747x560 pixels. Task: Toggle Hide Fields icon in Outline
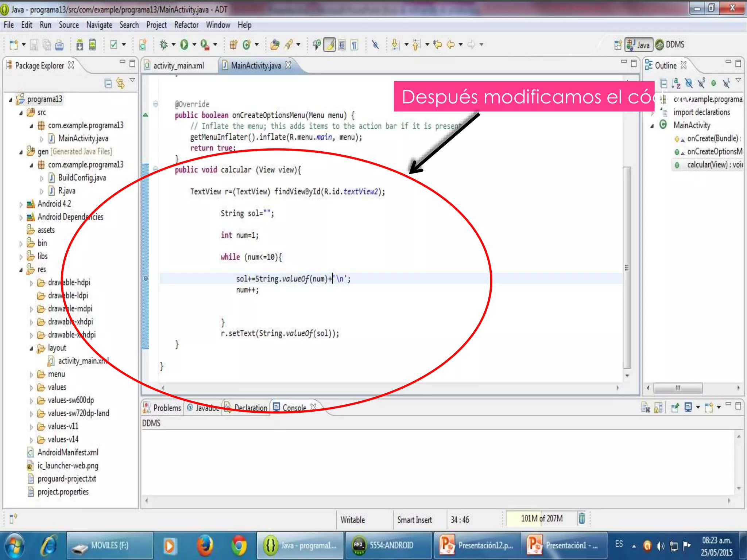[688, 83]
